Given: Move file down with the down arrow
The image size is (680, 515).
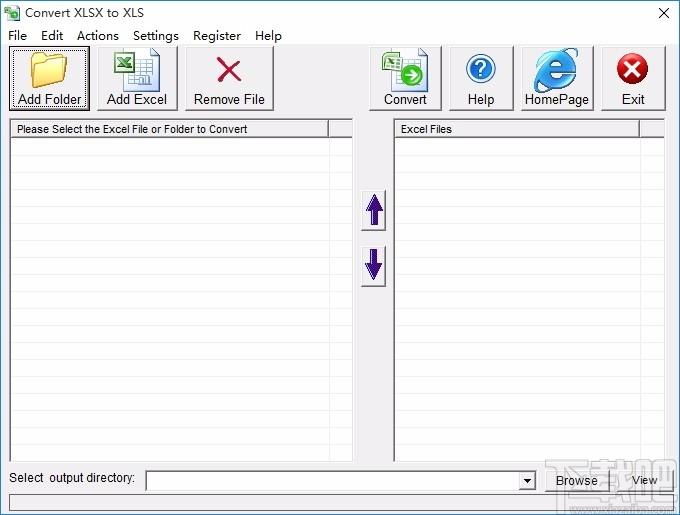Looking at the screenshot, I should (x=373, y=266).
